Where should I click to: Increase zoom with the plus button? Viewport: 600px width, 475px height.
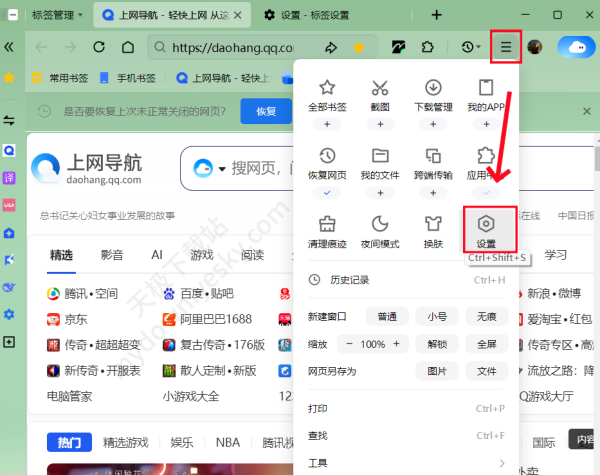click(397, 344)
